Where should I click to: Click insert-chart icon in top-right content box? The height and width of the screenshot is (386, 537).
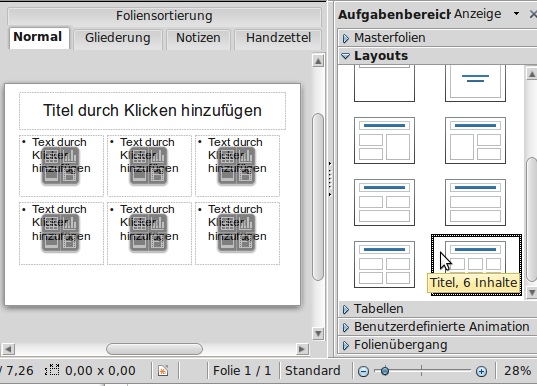[x=246, y=157]
